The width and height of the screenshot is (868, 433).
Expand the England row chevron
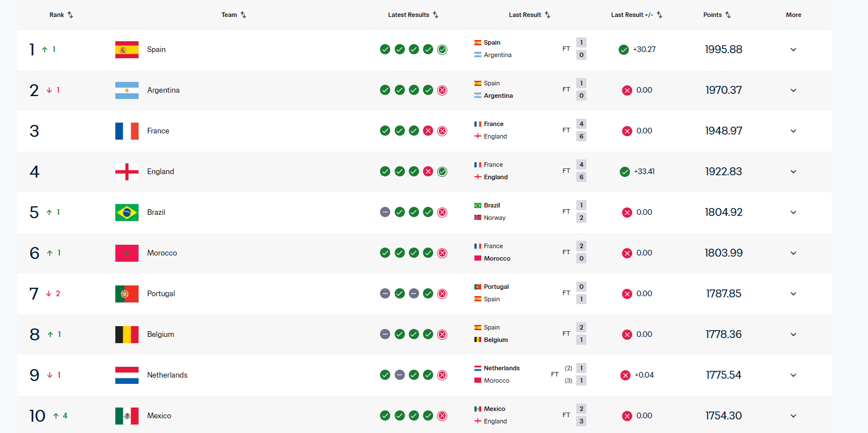[793, 172]
